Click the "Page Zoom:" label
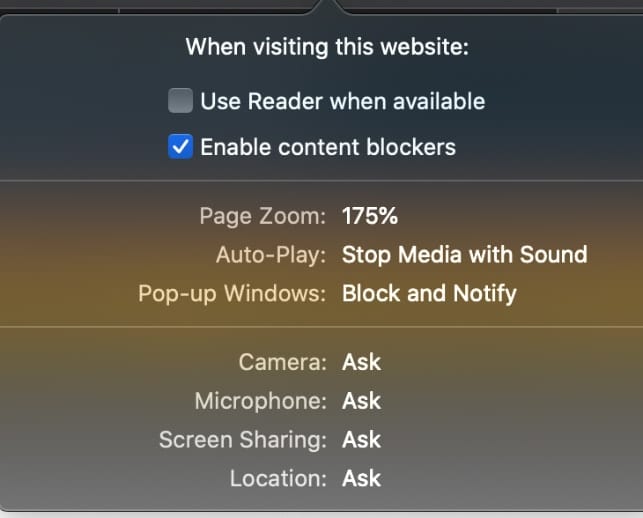 (263, 216)
